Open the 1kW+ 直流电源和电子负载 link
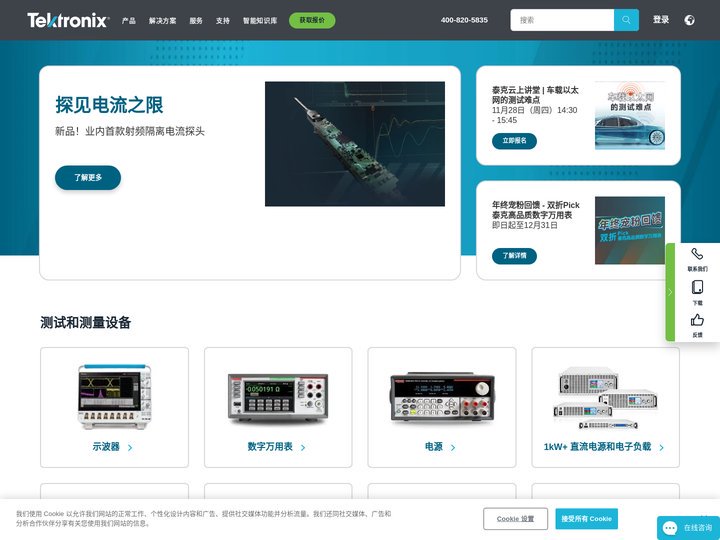The width and height of the screenshot is (720, 540). coord(597,447)
